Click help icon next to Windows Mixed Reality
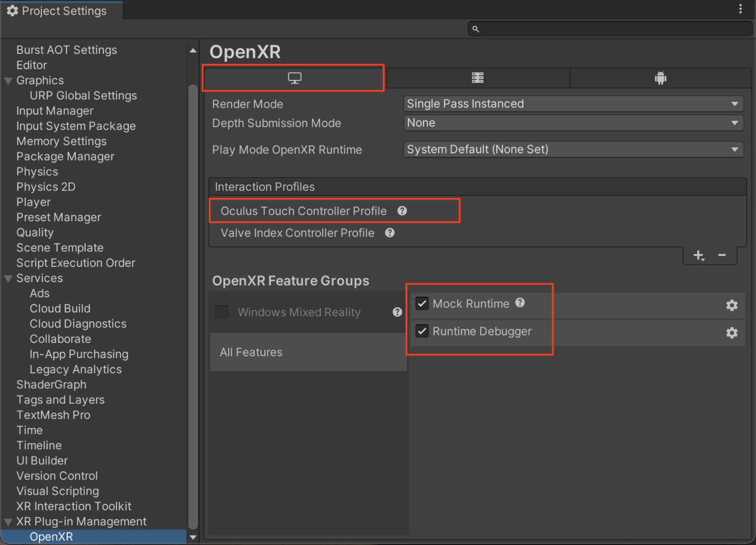Viewport: 756px width, 545px height. coord(397,312)
